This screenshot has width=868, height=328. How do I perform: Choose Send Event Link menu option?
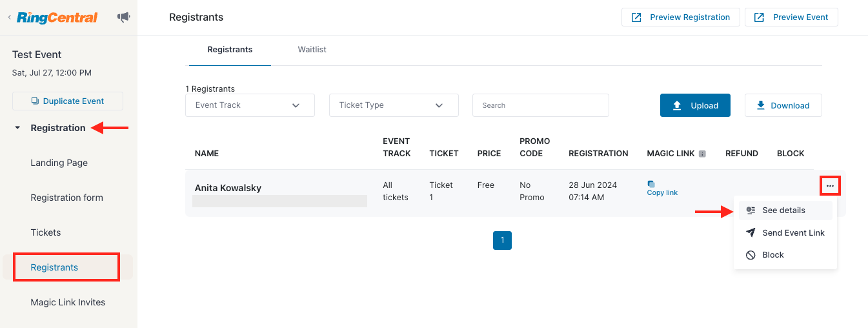tap(793, 233)
